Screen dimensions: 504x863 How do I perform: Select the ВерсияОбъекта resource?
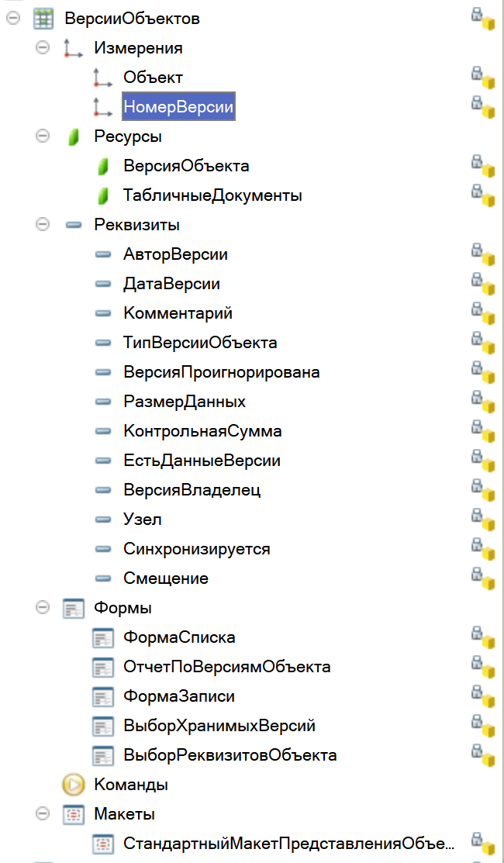pos(187,166)
